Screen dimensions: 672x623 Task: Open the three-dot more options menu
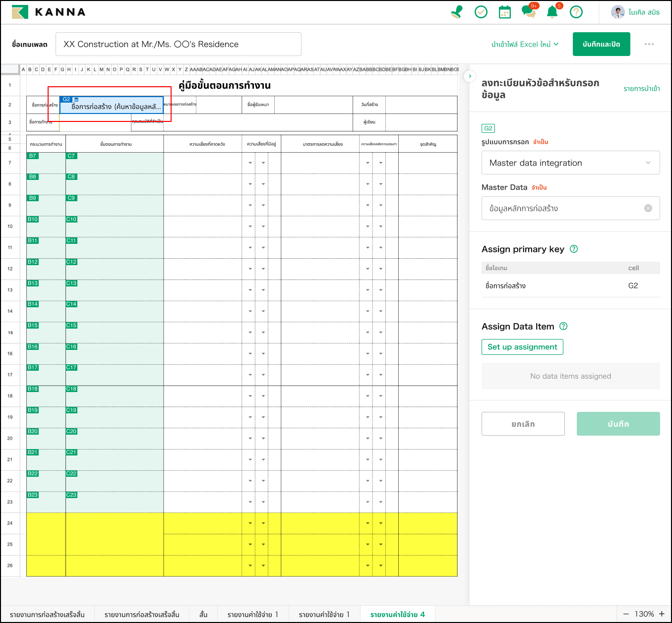[649, 44]
